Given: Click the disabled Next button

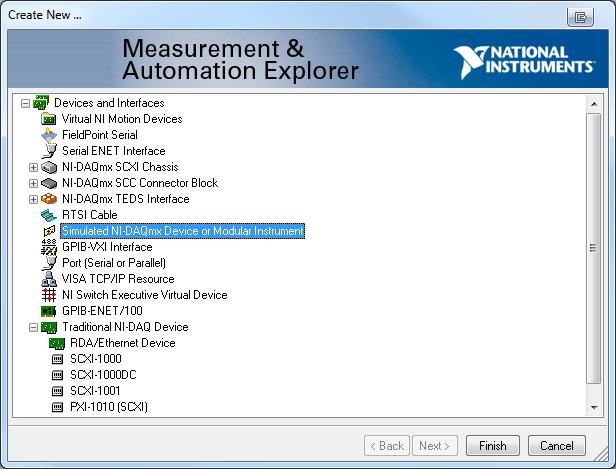Looking at the screenshot, I should [435, 446].
